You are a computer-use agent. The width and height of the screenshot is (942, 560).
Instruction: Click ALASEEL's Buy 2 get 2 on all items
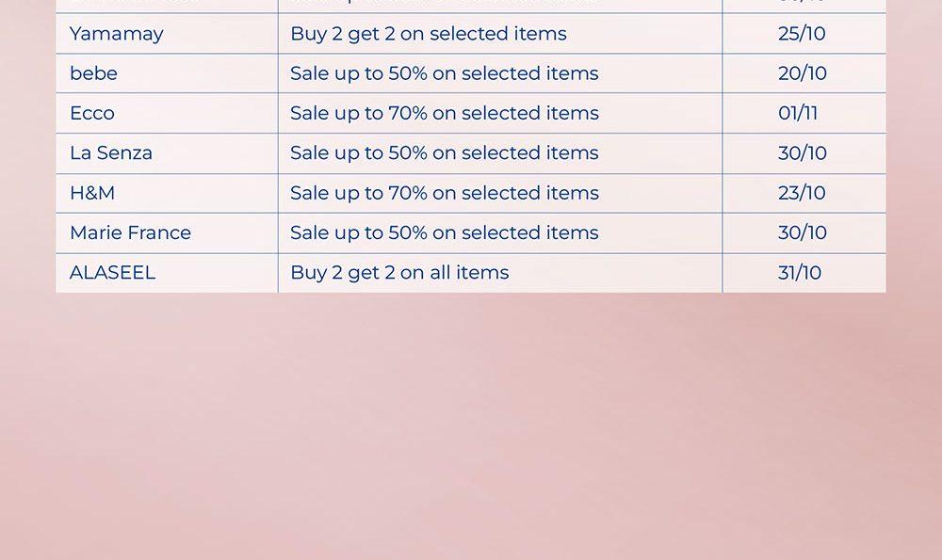coord(399,273)
